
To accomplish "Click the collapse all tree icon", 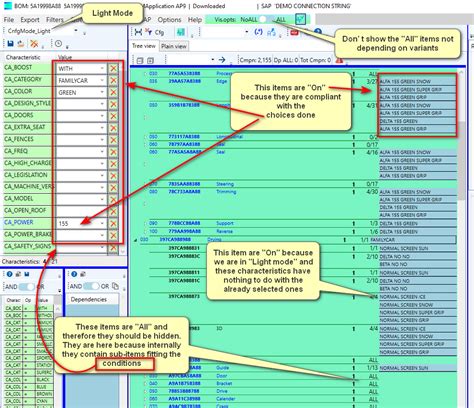I will pyautogui.click(x=140, y=60).
